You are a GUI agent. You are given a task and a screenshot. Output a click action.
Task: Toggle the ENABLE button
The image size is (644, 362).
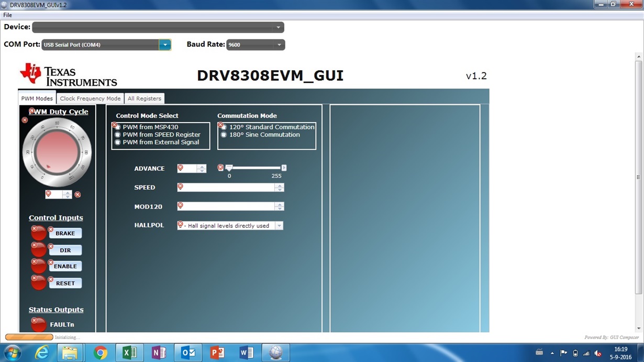[65, 266]
